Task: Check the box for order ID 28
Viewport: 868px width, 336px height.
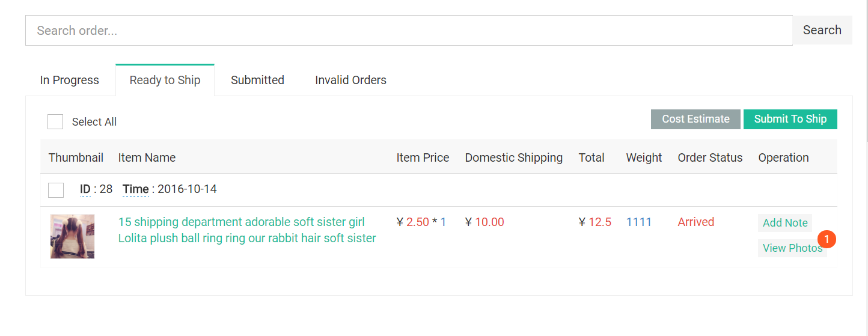Action: (56, 190)
